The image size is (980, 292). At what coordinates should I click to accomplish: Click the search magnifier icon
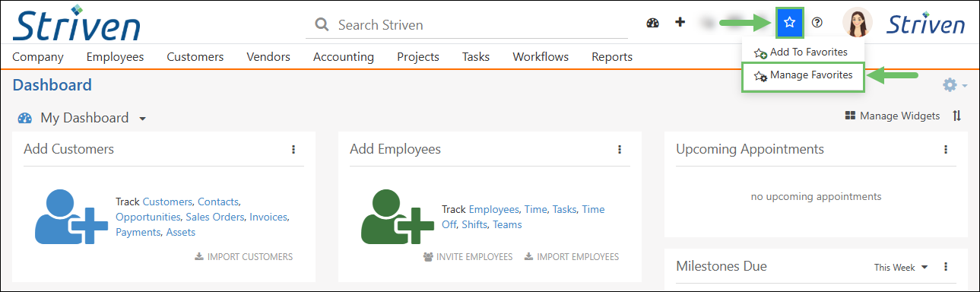tap(322, 25)
